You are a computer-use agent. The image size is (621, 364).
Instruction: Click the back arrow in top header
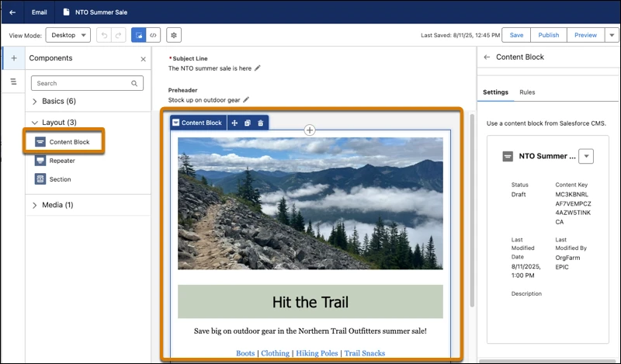pyautogui.click(x=12, y=12)
